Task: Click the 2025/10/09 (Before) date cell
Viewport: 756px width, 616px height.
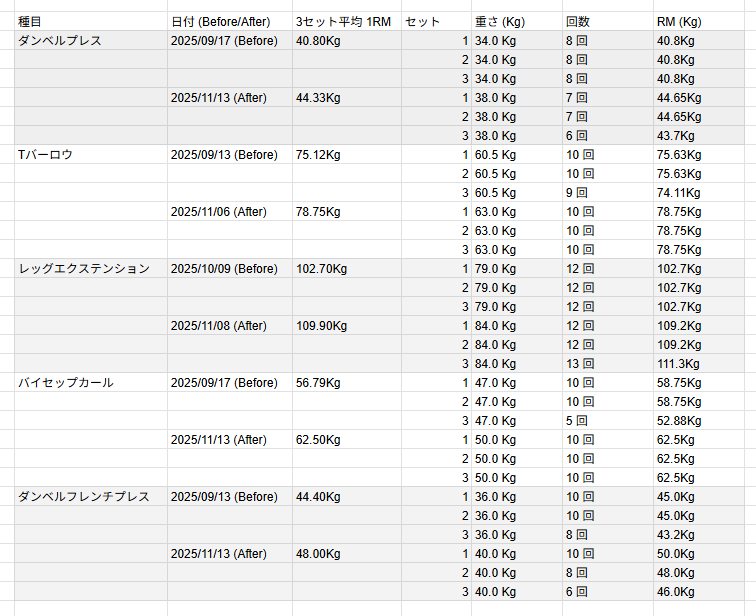Action: point(230,268)
